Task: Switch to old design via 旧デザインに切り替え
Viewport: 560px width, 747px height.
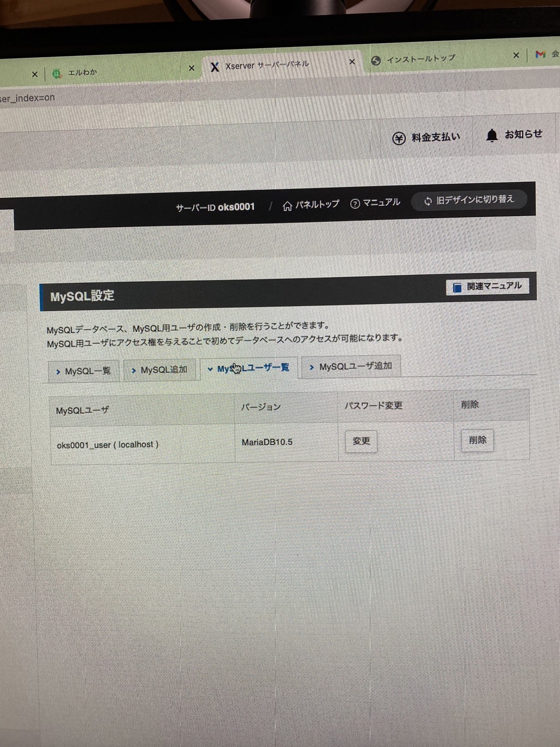Action: (469, 200)
